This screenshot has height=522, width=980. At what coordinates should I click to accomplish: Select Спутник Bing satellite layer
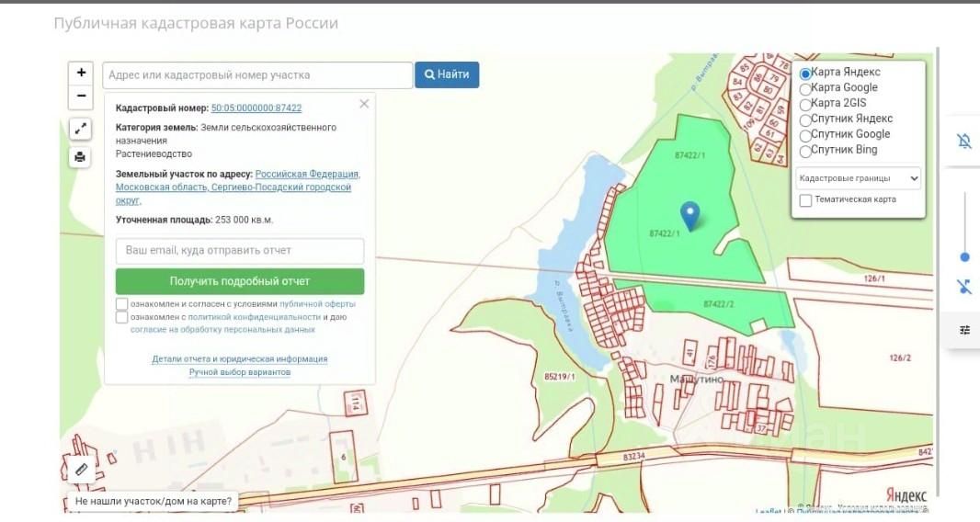[x=805, y=152]
